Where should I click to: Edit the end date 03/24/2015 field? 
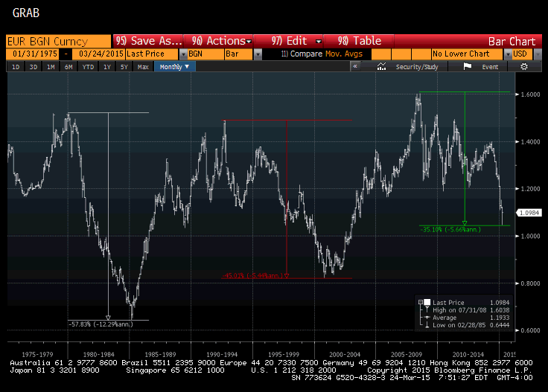(98, 54)
